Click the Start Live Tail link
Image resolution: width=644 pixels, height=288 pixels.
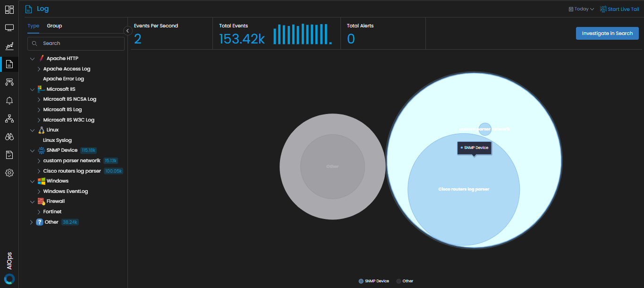(623, 9)
